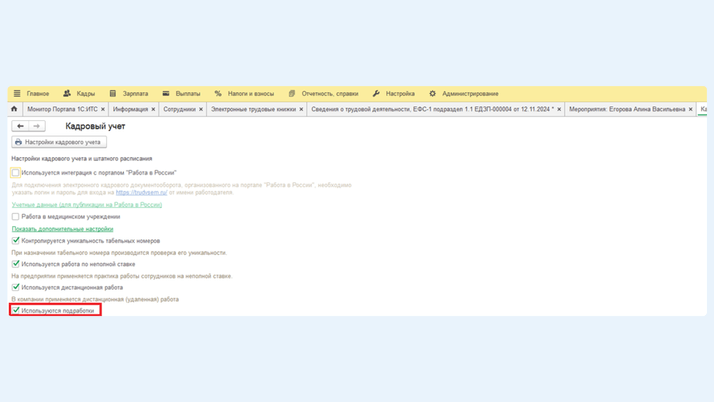Switch to Электронные трудовые книжки tab
714x402 pixels.
click(x=253, y=109)
